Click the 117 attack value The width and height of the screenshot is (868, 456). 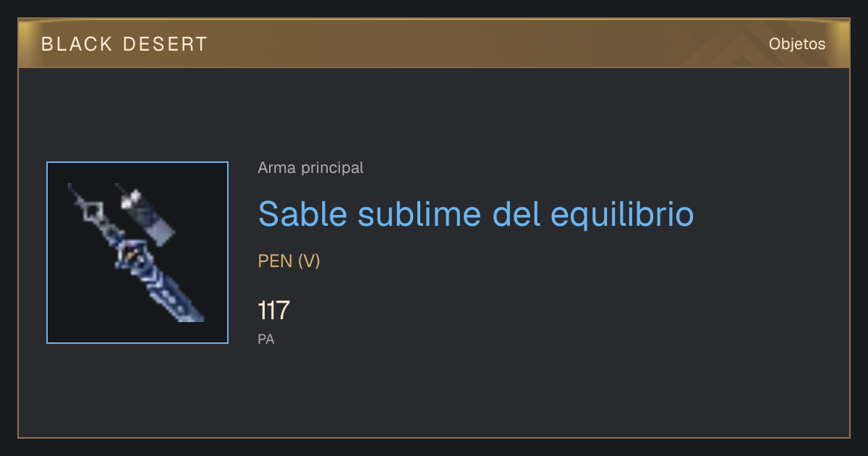[273, 311]
